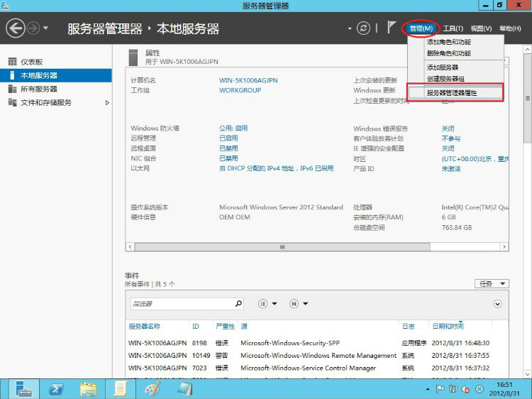The width and height of the screenshot is (532, 399).
Task: Click NIC 组合 已禁用 link
Action: [x=228, y=158]
